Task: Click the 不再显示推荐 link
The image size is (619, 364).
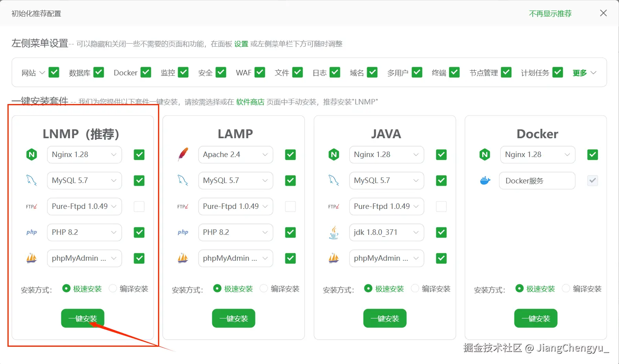Action: point(550,14)
